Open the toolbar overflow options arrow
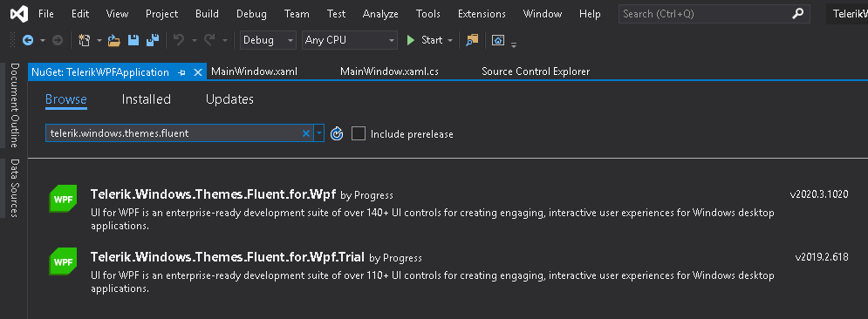 point(514,44)
